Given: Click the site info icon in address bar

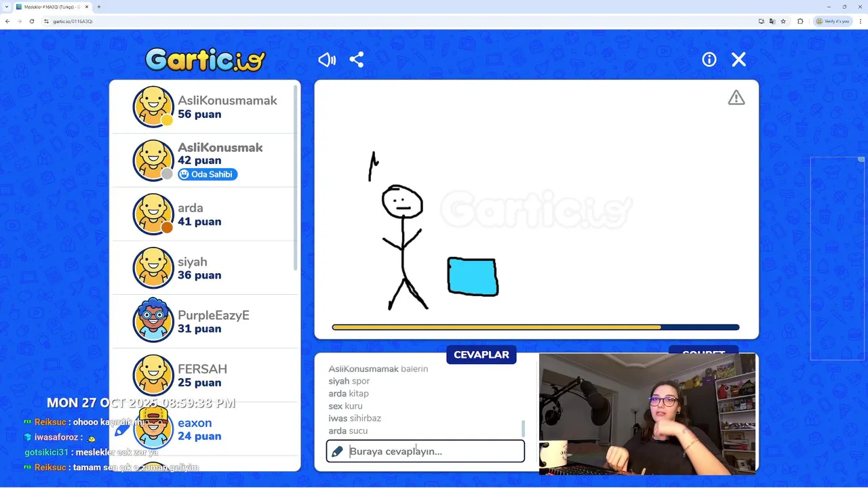Looking at the screenshot, I should click(x=46, y=21).
